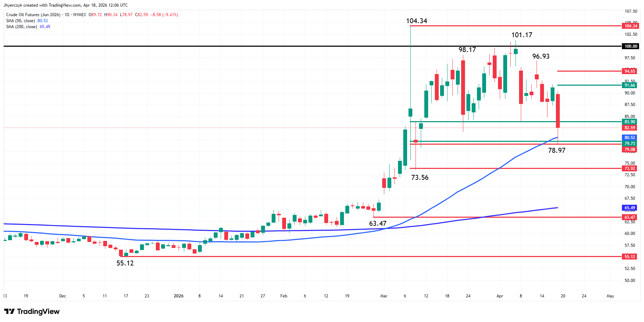Click the 78.97 low annotation text

[x=557, y=151]
